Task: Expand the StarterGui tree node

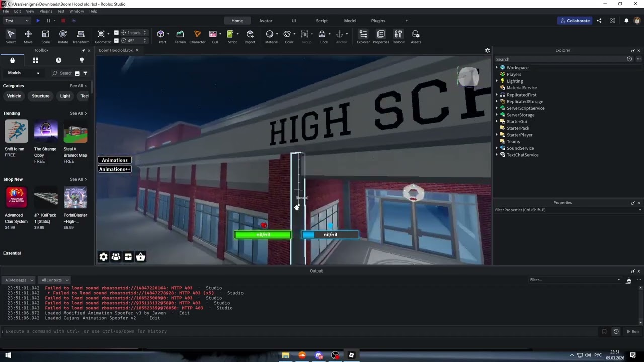Action: point(497,122)
